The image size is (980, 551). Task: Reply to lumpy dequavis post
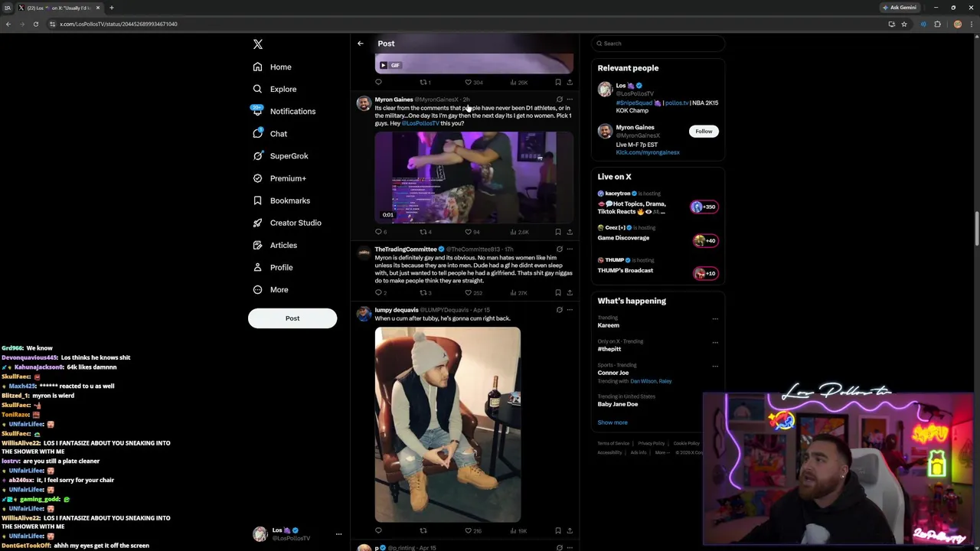(378, 531)
